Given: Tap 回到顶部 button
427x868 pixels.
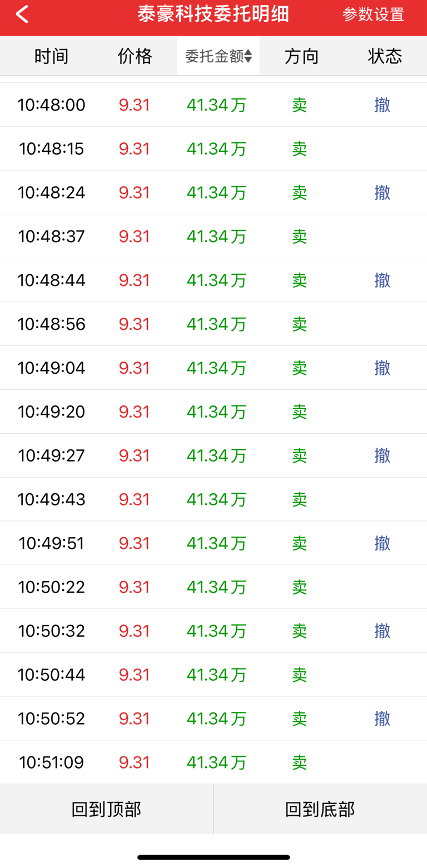Looking at the screenshot, I should coord(106,809).
